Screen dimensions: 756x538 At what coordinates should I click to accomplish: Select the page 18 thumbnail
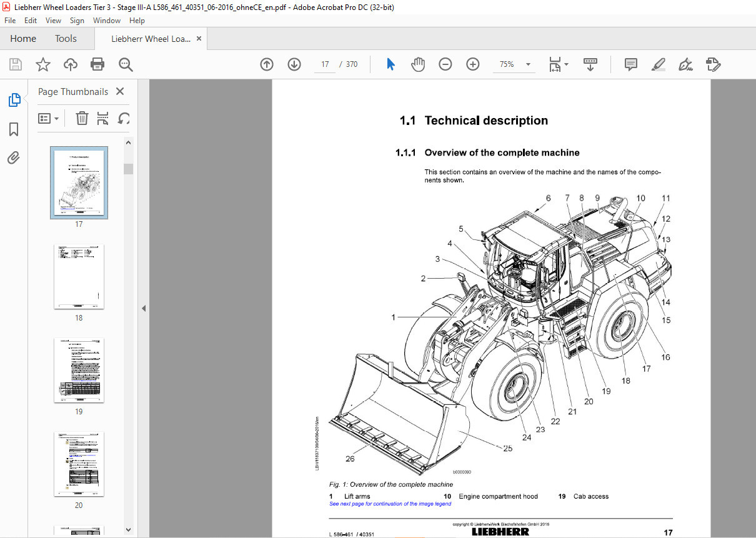point(79,276)
